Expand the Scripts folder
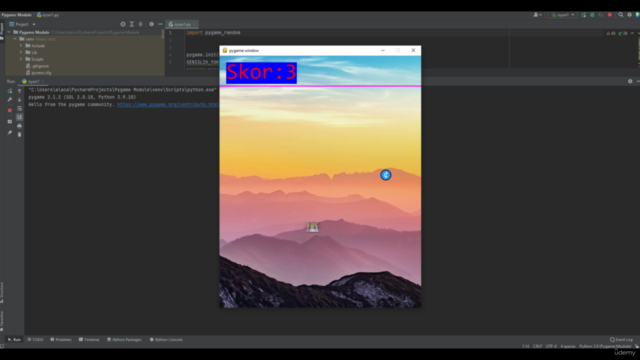640x360 pixels. (x=21, y=59)
